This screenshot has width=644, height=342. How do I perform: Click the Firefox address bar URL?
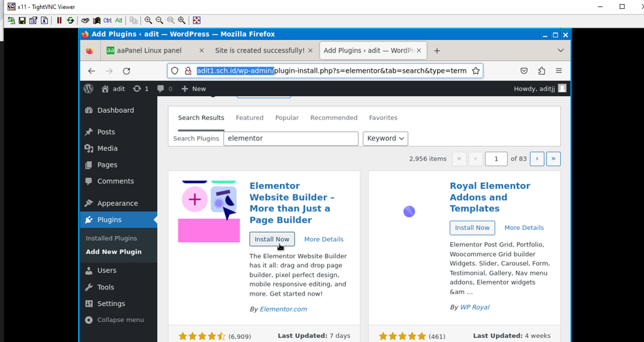coord(331,71)
